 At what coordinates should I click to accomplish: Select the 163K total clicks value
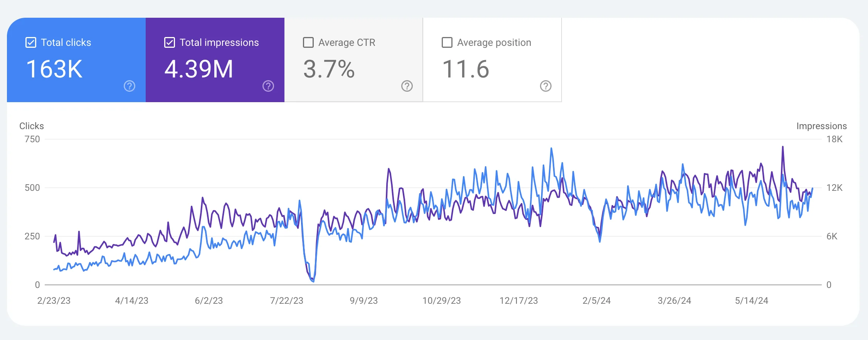click(x=54, y=69)
